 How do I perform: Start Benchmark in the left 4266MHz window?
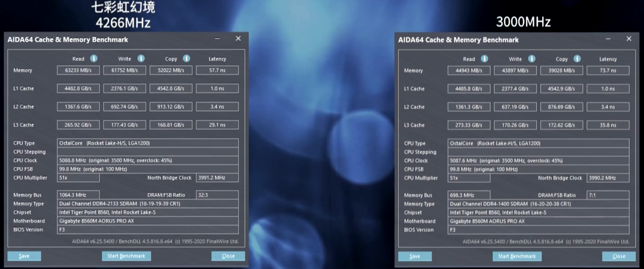click(126, 256)
